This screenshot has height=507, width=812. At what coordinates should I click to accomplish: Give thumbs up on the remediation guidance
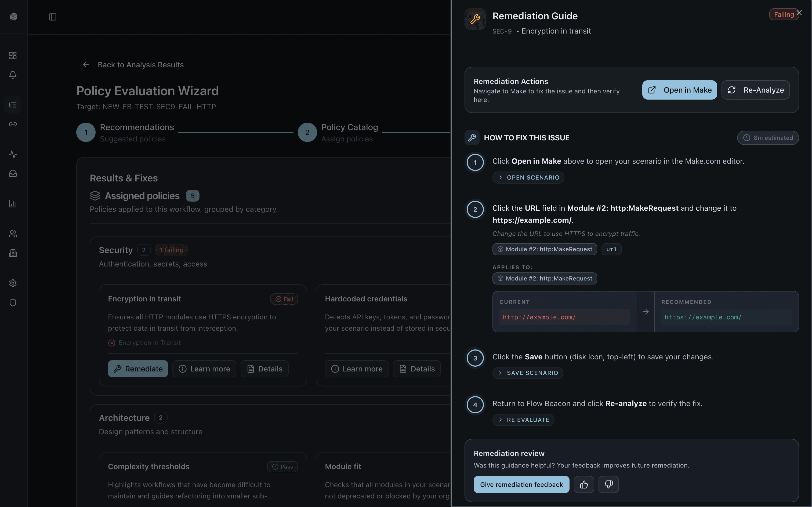point(583,484)
